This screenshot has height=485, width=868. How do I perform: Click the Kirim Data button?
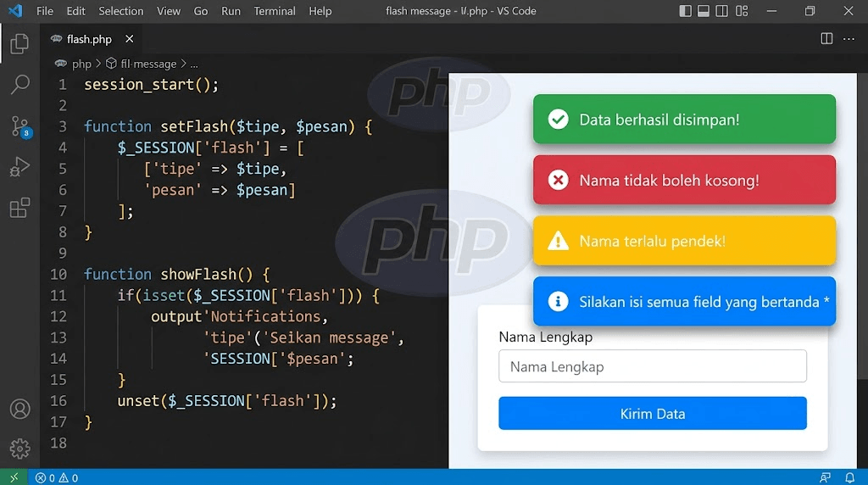[653, 413]
